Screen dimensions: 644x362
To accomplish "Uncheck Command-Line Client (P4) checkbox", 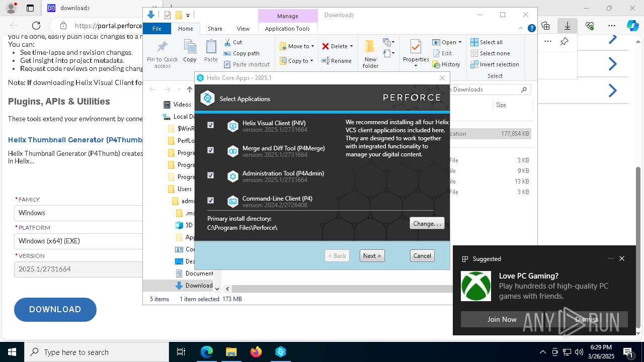I will 210,201.
